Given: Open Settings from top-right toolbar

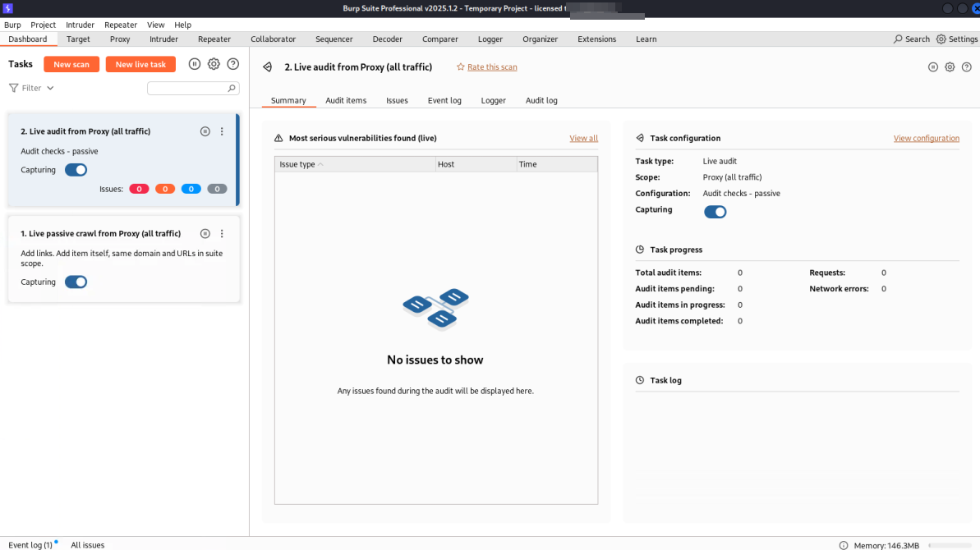Looking at the screenshot, I should [957, 39].
